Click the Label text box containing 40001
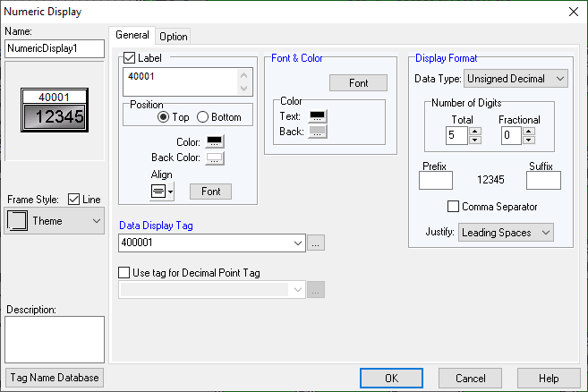Viewport: 588px width, 392px height. tap(188, 81)
